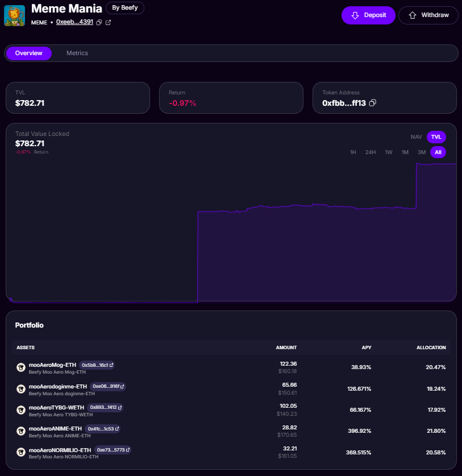Click the 396.92% APY value

(x=360, y=431)
